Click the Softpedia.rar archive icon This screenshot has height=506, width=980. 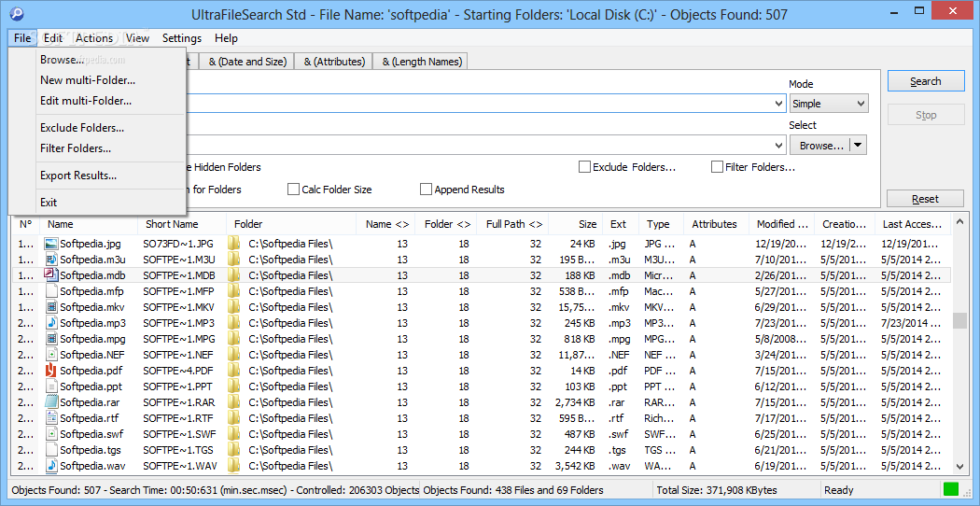[51, 402]
